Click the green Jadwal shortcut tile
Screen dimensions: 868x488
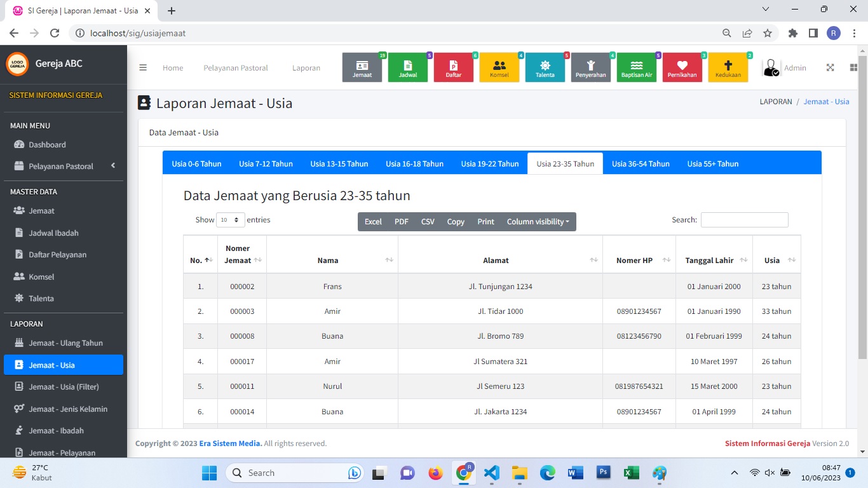(408, 67)
